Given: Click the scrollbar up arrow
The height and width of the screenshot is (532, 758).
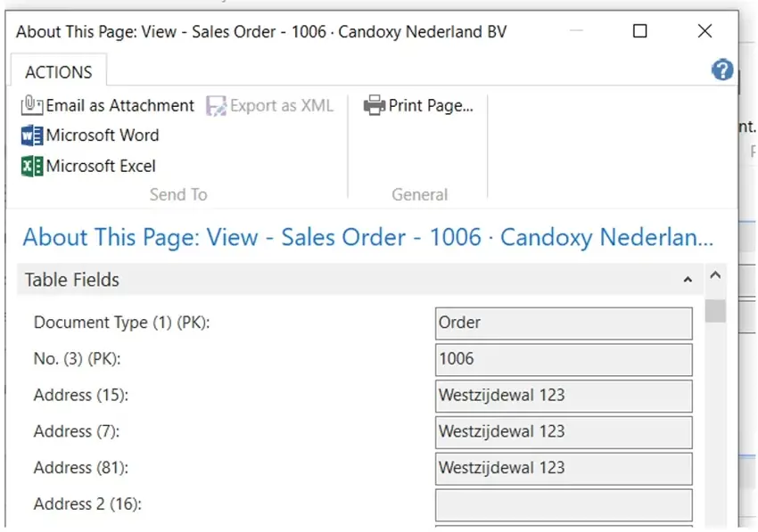Looking at the screenshot, I should [x=715, y=276].
